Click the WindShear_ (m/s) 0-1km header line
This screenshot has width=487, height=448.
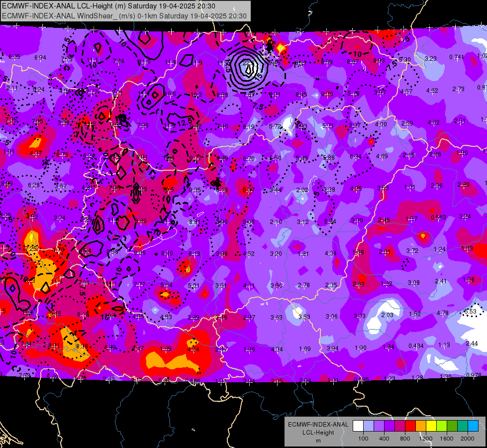[x=124, y=16]
